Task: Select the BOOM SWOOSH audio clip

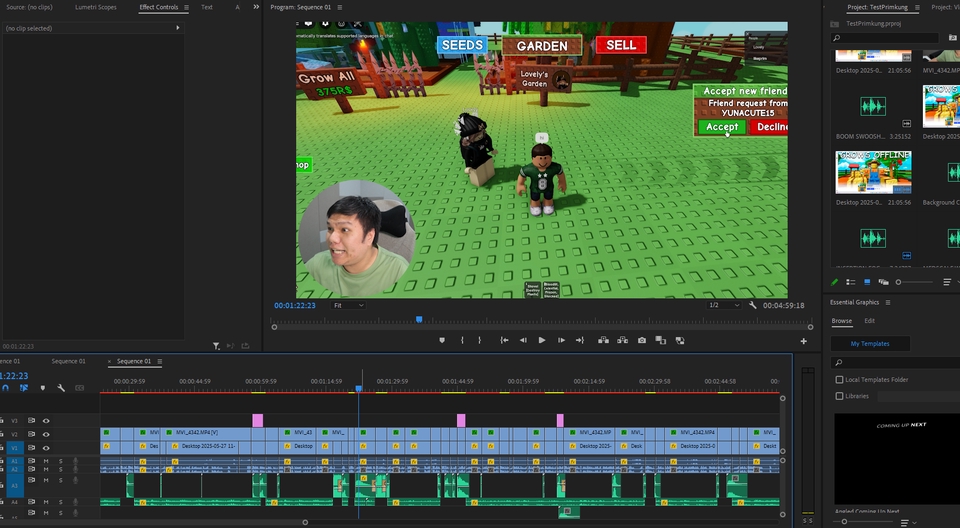Action: pyautogui.click(x=873, y=107)
